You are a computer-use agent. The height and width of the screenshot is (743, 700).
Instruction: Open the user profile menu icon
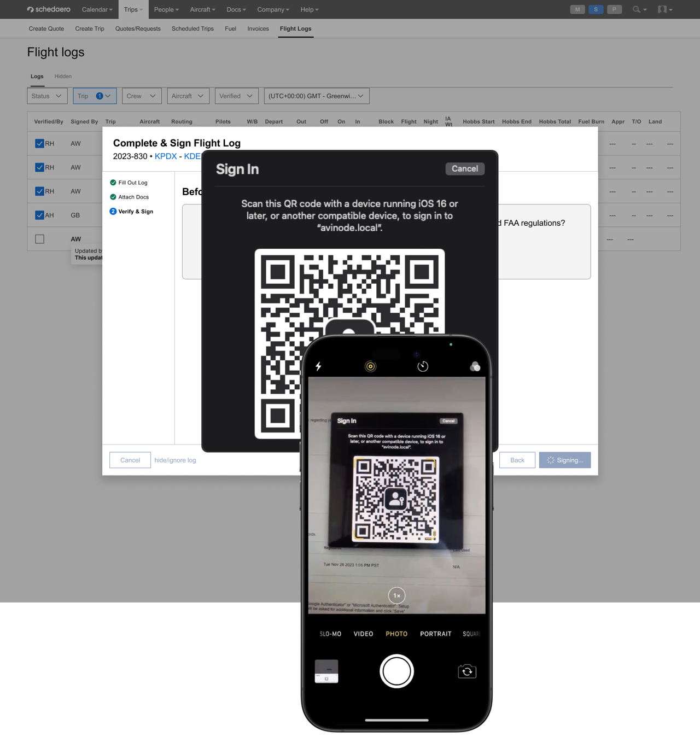click(x=665, y=9)
